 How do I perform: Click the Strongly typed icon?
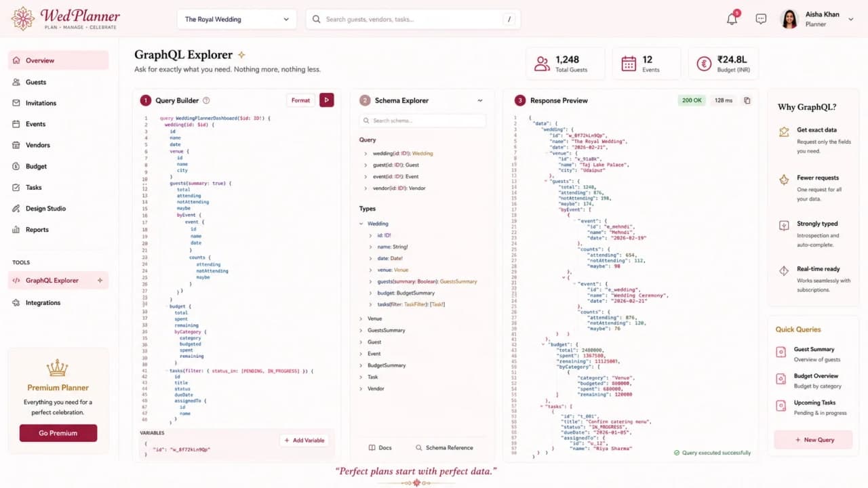[784, 225]
